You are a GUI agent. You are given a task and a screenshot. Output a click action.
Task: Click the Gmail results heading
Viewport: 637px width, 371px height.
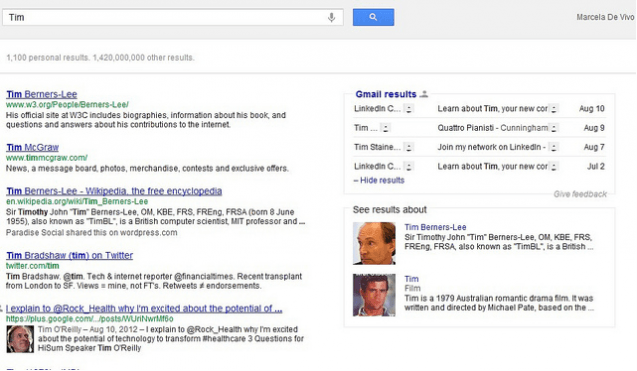[x=386, y=94]
